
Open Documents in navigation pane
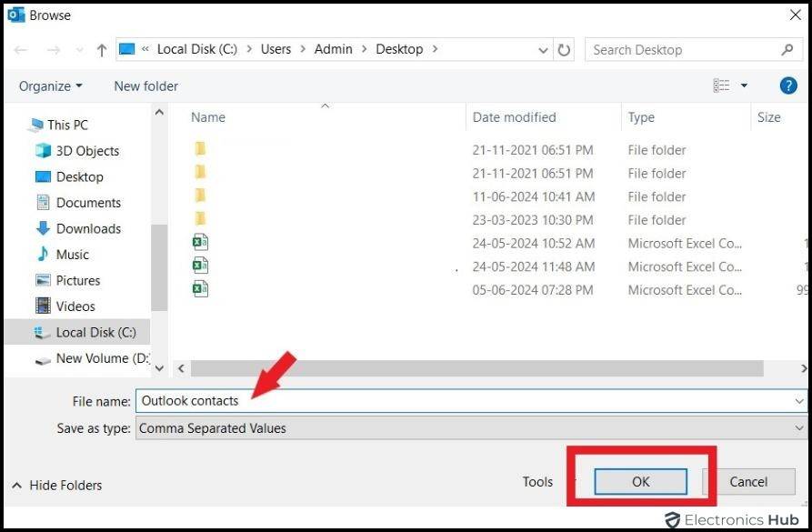click(88, 203)
